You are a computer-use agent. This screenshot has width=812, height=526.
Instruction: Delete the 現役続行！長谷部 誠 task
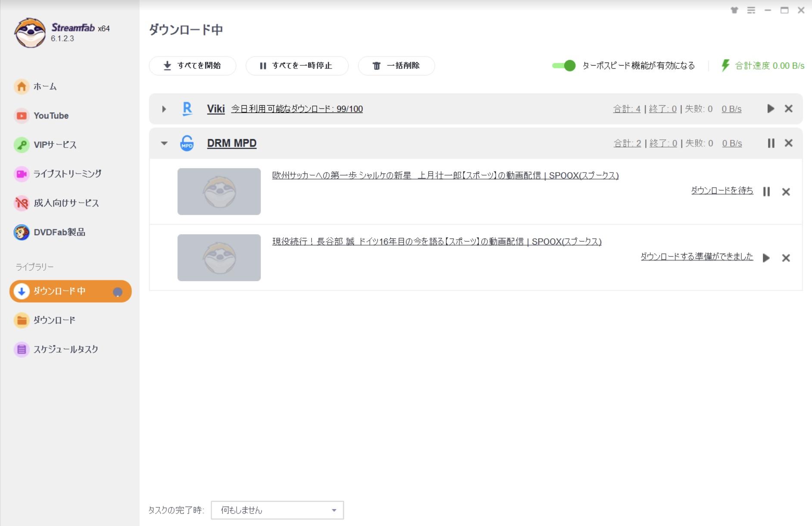point(786,258)
